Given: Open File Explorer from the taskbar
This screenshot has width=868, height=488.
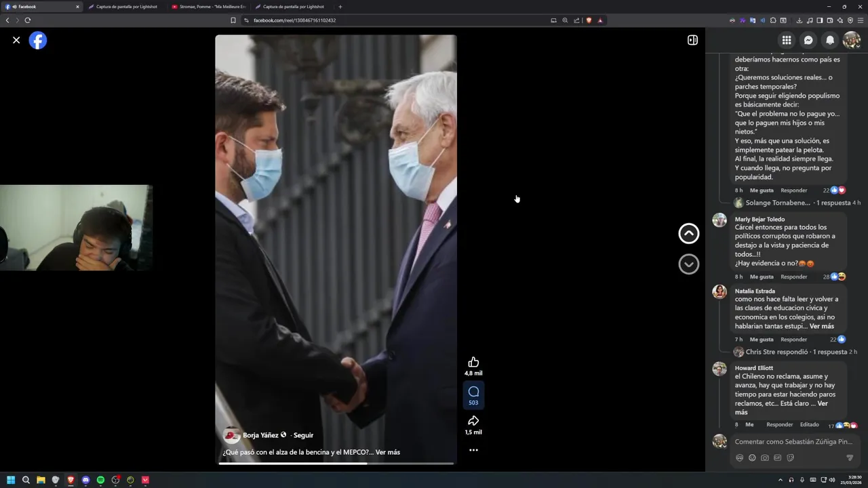Looking at the screenshot, I should coord(41,480).
